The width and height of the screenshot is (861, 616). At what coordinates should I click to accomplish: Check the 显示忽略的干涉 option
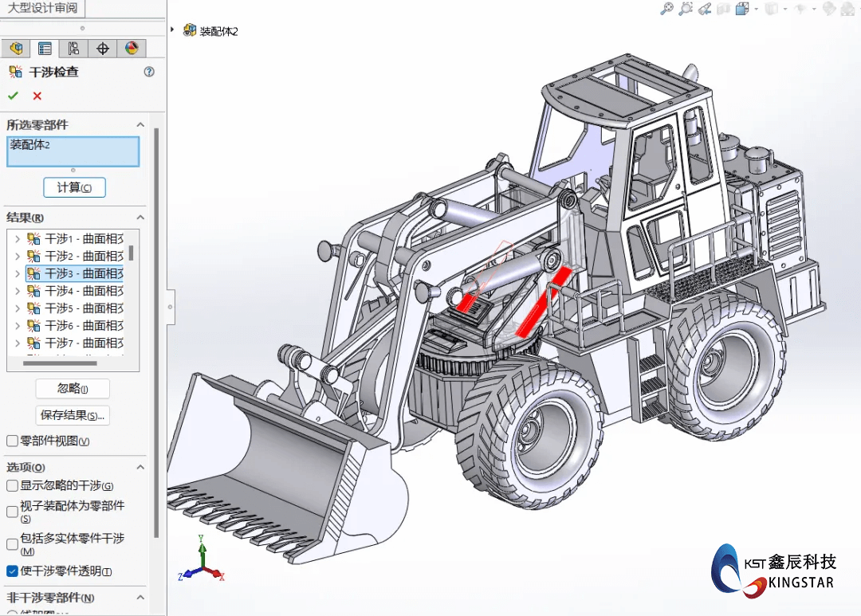pos(12,485)
